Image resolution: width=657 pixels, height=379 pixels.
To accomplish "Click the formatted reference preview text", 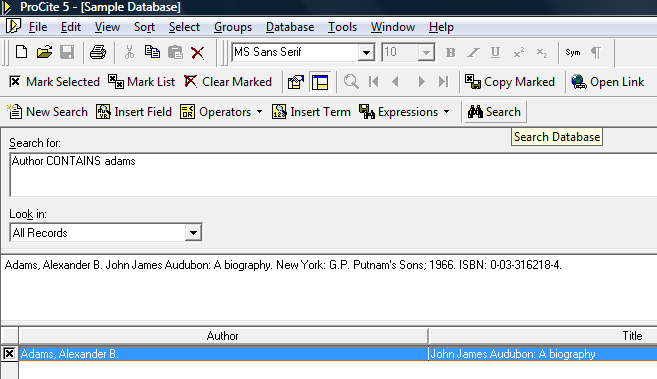I will point(283,265).
